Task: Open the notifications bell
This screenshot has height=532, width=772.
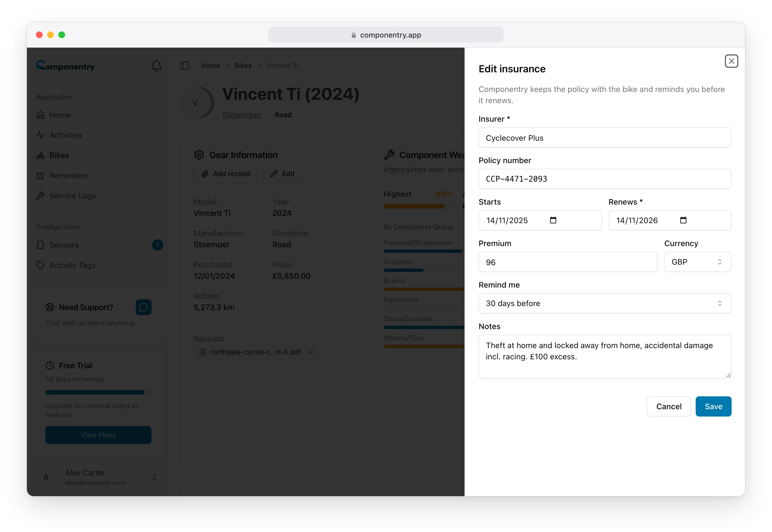Action: pos(157,65)
